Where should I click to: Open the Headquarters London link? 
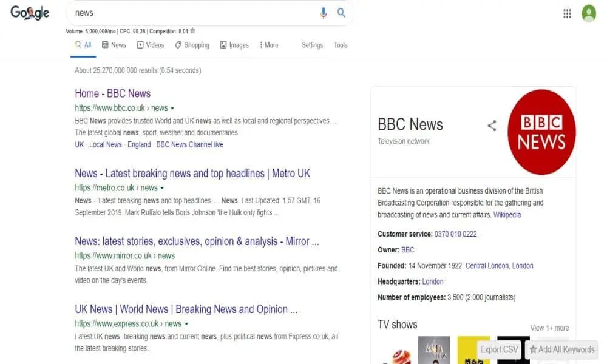click(x=432, y=281)
